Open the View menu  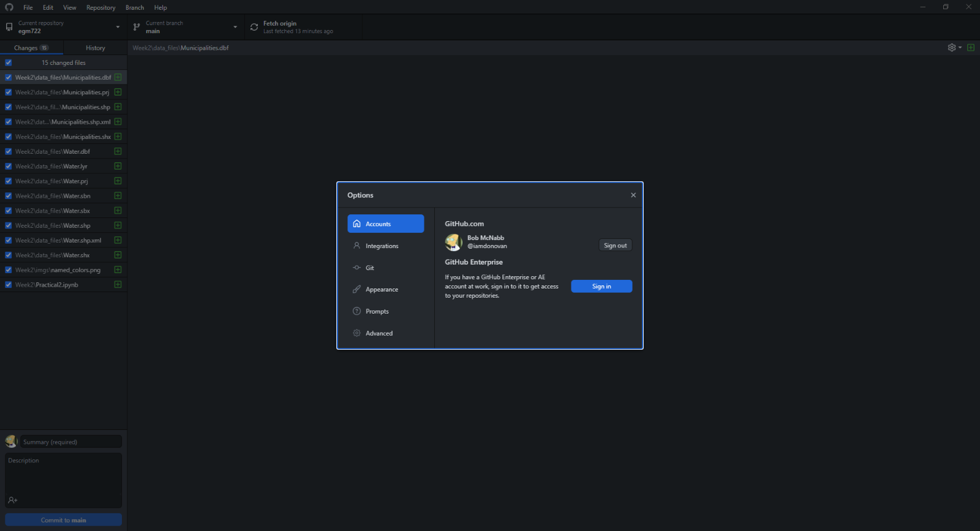[70, 7]
